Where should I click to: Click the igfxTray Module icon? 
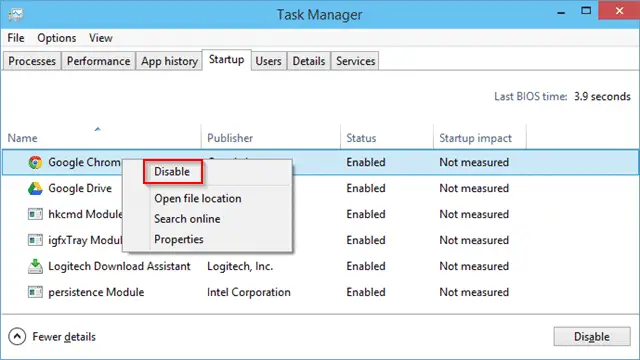click(35, 240)
